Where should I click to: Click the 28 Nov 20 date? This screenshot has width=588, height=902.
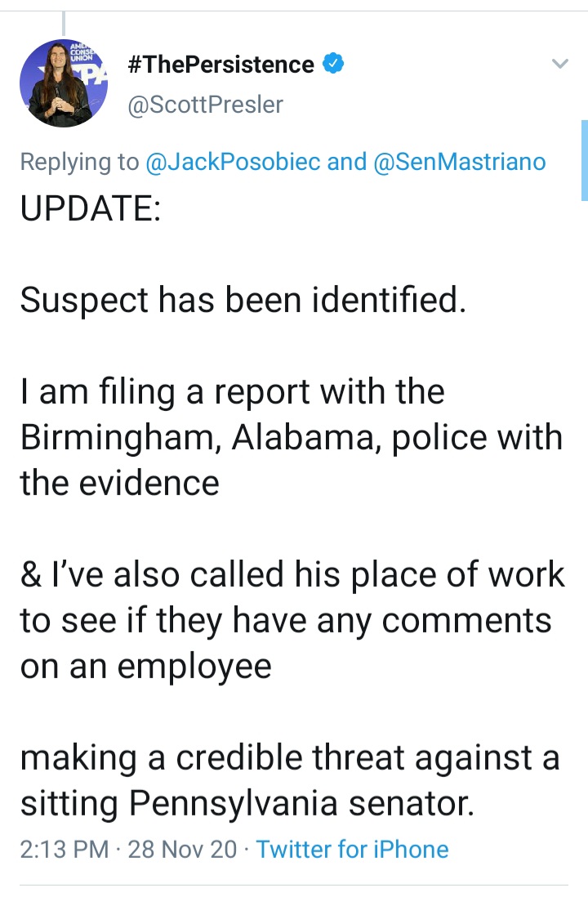182,849
